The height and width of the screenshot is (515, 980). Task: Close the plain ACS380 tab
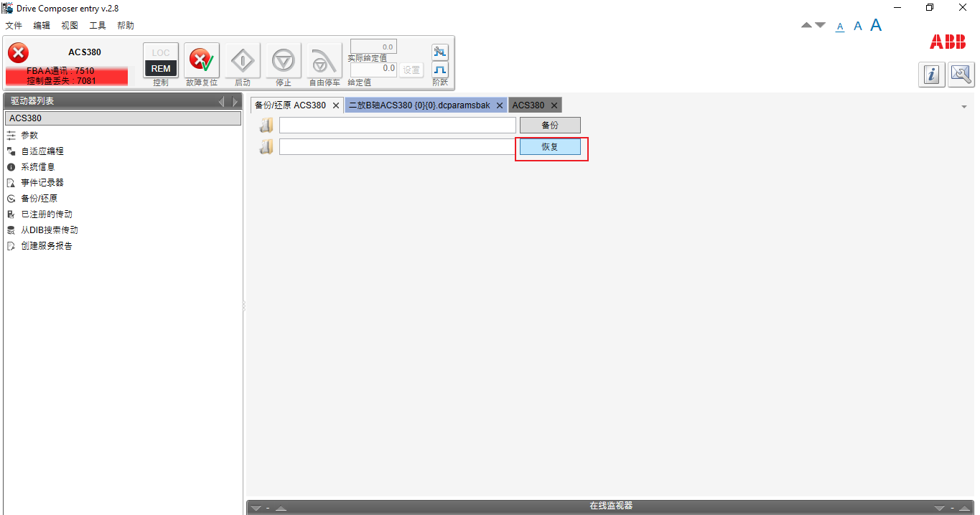pos(554,105)
